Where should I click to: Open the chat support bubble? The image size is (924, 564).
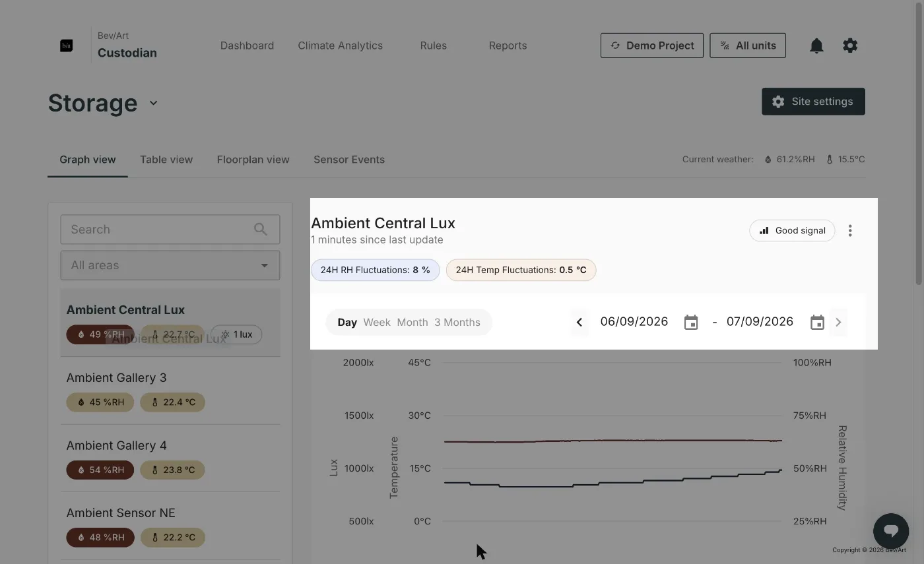click(891, 530)
